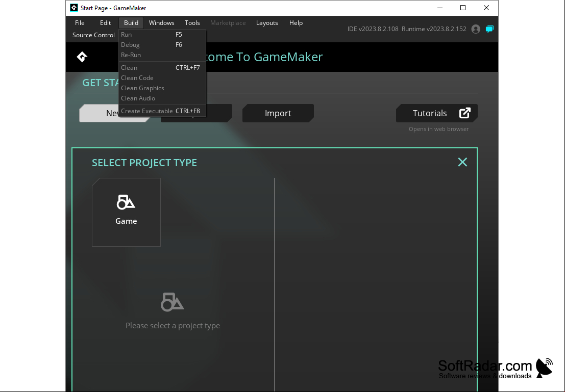Click the Marketplace menu item
This screenshot has height=392, width=565.
pos(228,22)
